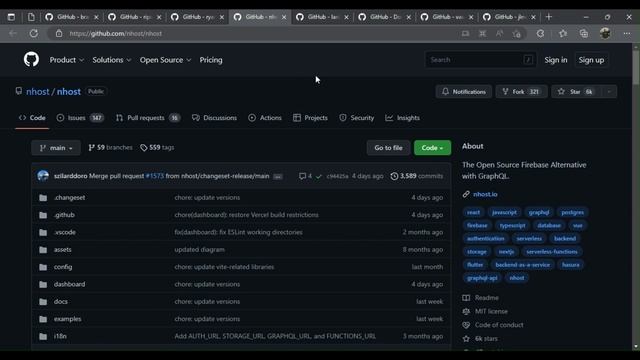Open the examples folder
The width and height of the screenshot is (640, 360).
[67, 319]
